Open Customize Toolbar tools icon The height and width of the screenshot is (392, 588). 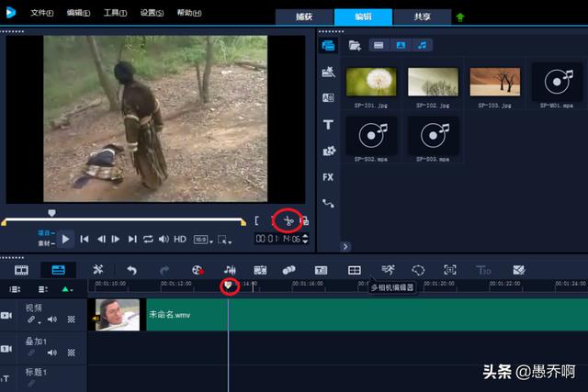(x=98, y=270)
